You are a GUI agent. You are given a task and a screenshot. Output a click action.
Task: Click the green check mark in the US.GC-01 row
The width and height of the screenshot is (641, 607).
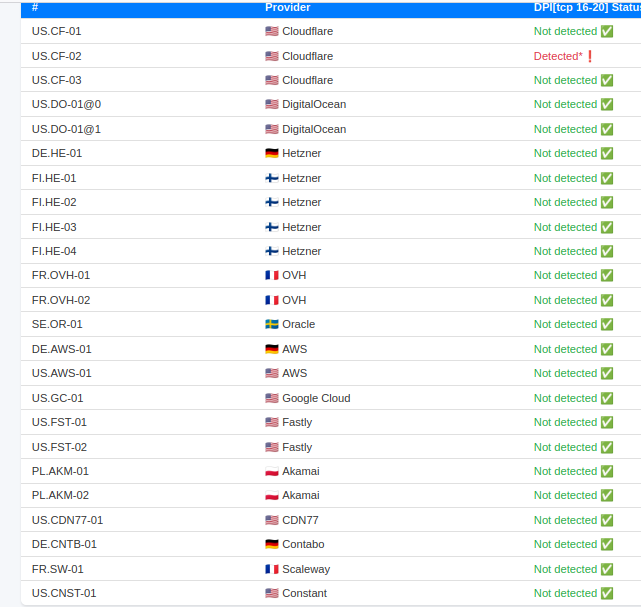(607, 398)
